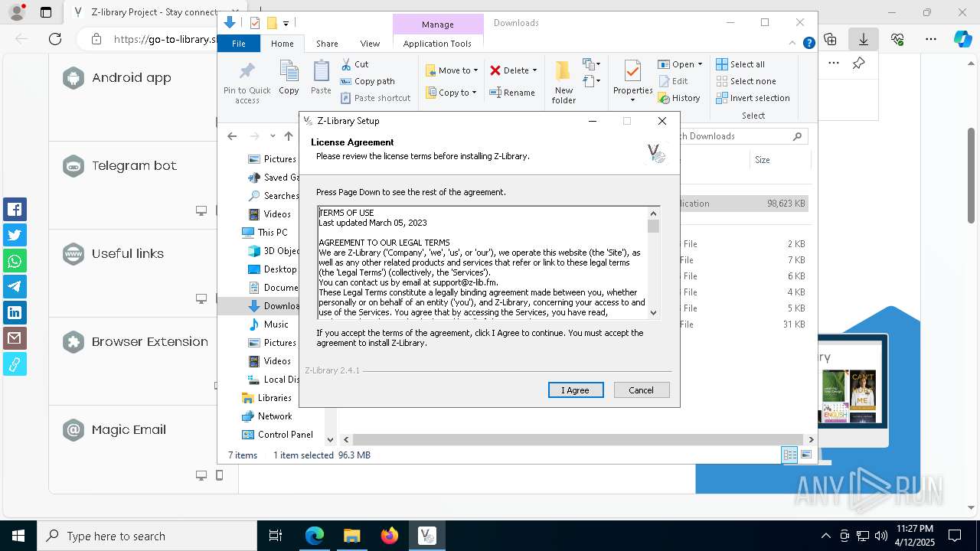Switch to the View ribbon tab
Image resolution: width=980 pixels, height=551 pixels.
click(x=370, y=44)
